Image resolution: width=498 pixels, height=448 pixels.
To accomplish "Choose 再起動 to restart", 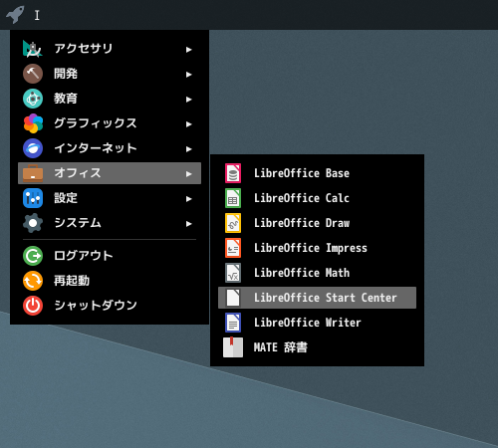I will click(110, 281).
